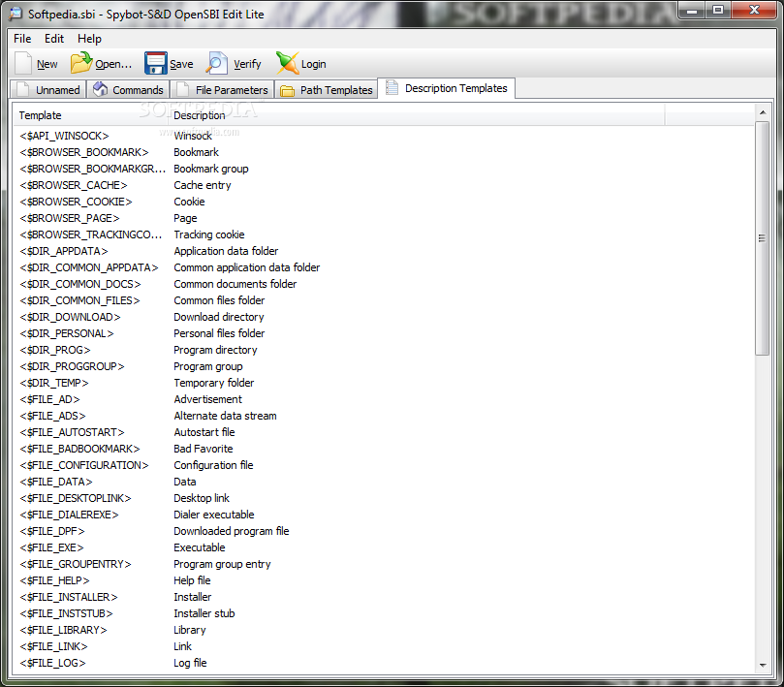Select the <$FILE_HELP> template

54,581
